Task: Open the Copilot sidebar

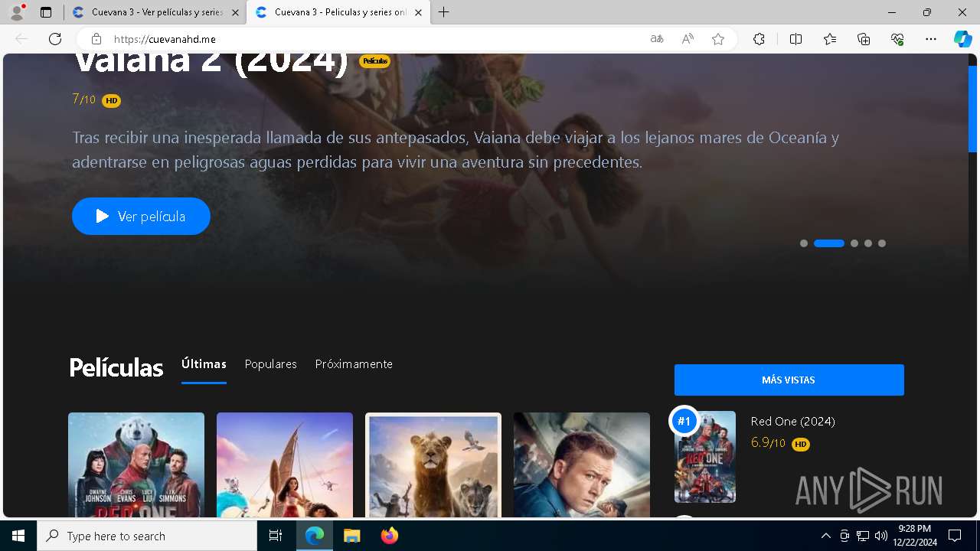Action: (x=962, y=39)
